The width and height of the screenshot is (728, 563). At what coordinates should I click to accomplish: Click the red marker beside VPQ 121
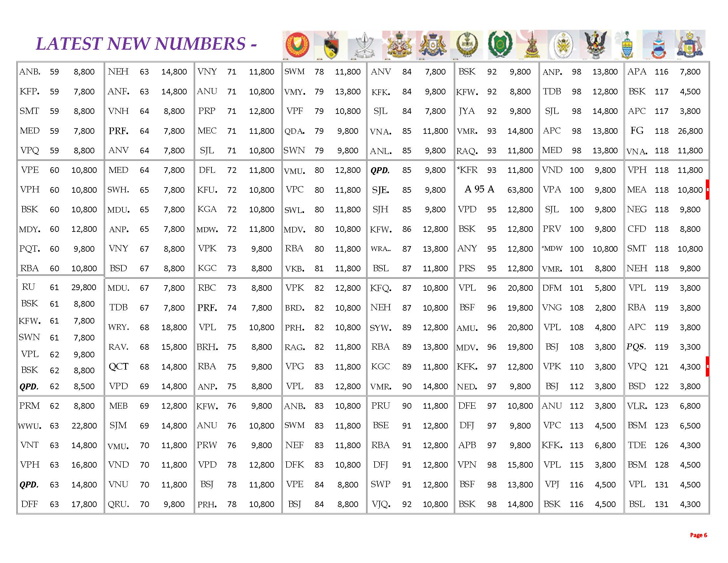pyautogui.click(x=707, y=366)
